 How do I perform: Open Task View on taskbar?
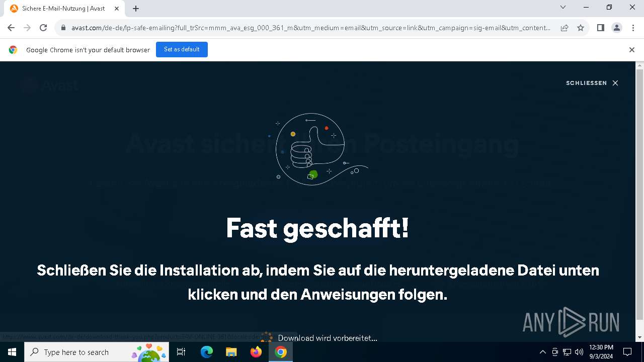[x=181, y=352]
